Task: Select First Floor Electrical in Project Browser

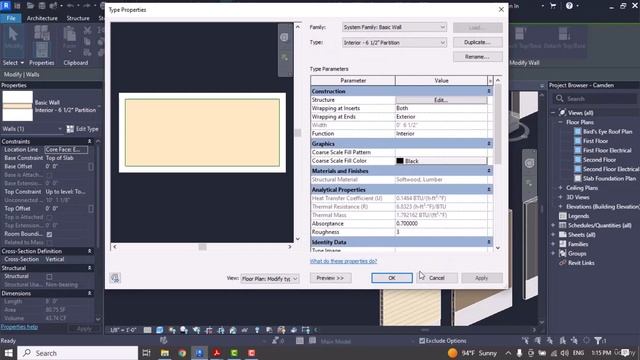Action: point(607,150)
